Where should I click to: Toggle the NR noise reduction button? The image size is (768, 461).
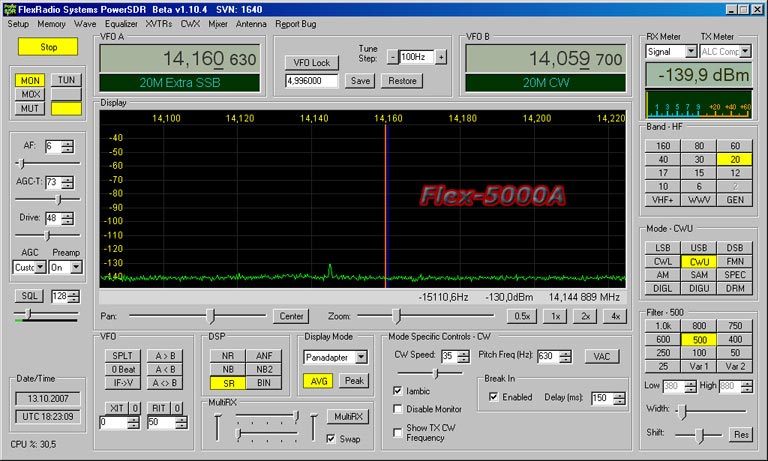(228, 356)
